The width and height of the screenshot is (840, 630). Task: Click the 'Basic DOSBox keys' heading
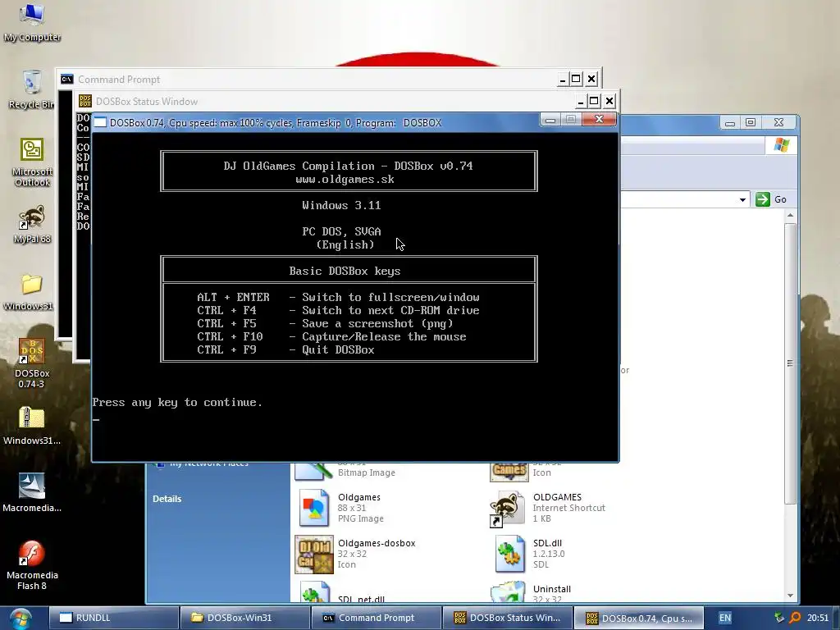click(345, 271)
